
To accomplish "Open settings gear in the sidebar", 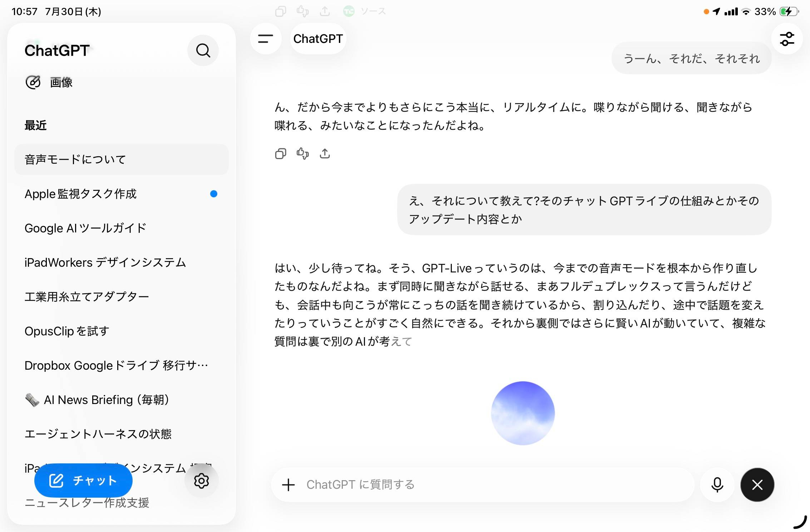I will pyautogui.click(x=201, y=481).
